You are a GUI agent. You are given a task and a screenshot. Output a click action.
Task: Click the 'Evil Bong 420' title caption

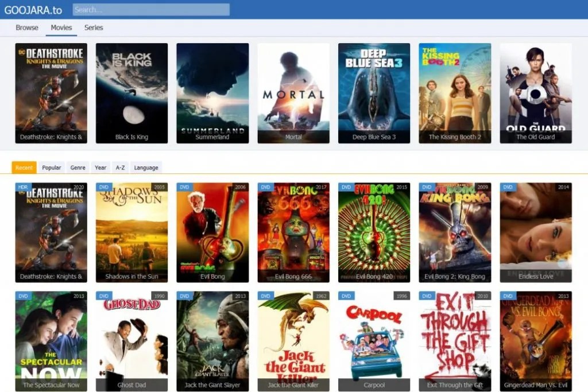374,277
